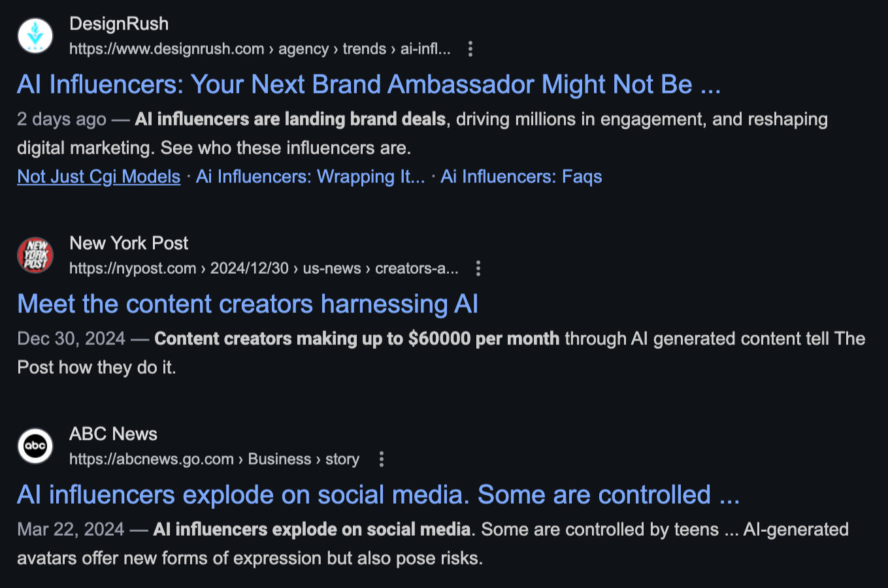The image size is (888, 588).
Task: Click the New York Post favicon
Action: tap(35, 255)
